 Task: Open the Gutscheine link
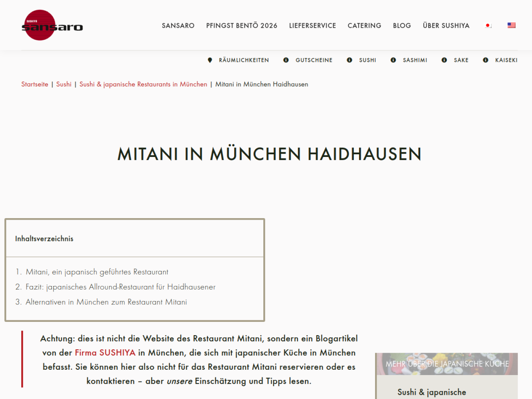314,60
